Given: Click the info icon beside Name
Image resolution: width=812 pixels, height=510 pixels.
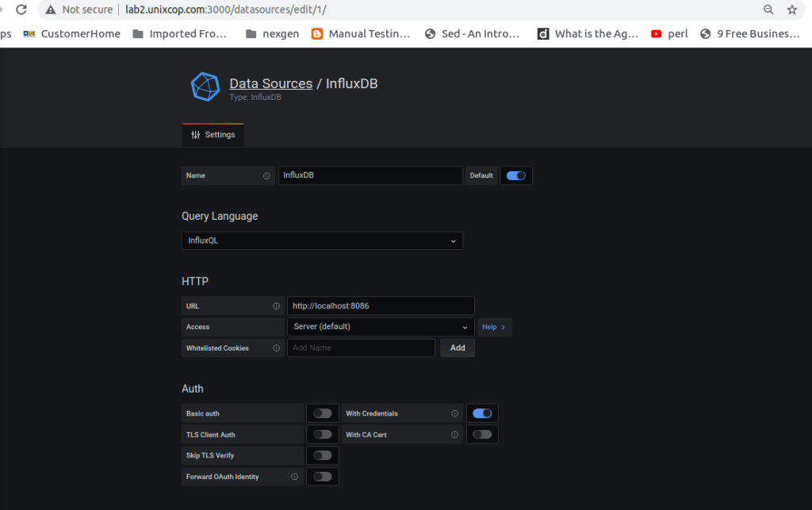Looking at the screenshot, I should (266, 176).
